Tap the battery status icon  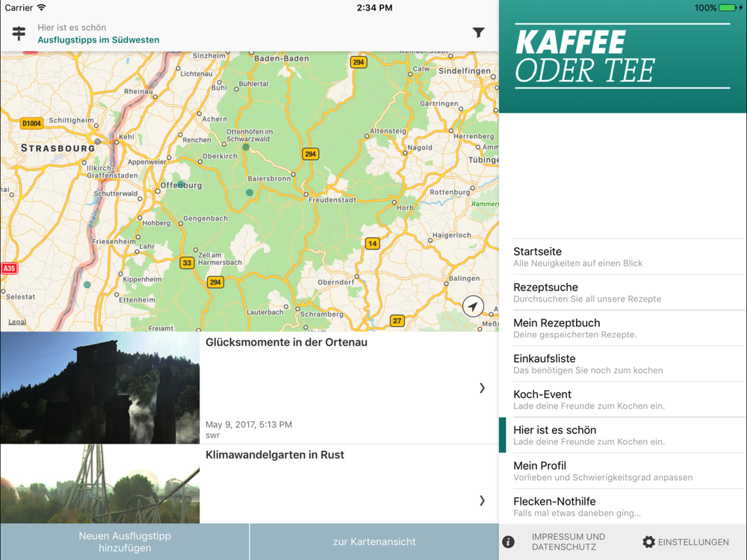pyautogui.click(x=729, y=7)
